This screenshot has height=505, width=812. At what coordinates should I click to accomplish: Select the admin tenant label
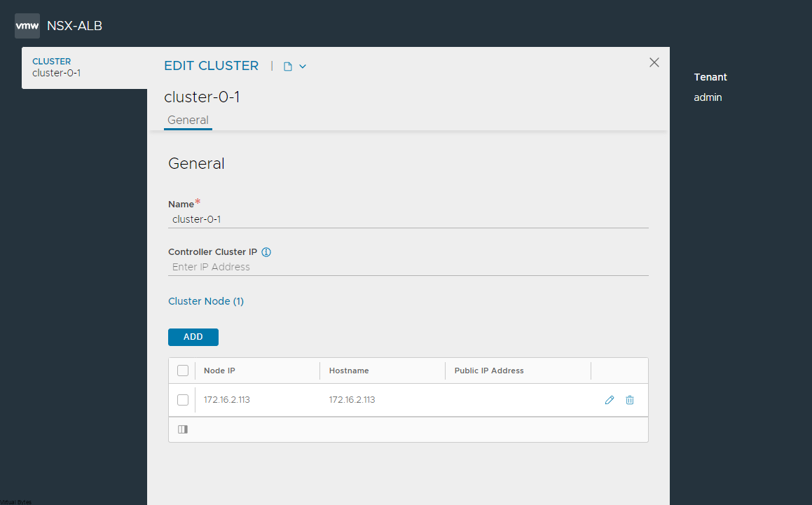point(708,97)
